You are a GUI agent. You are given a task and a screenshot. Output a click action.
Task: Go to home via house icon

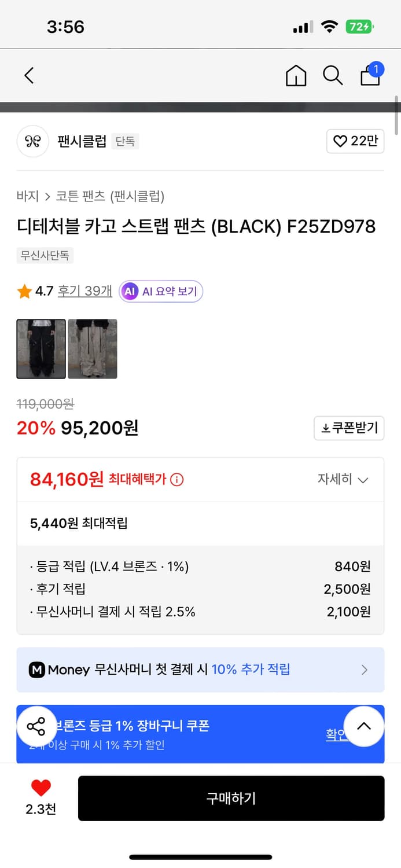pos(296,76)
